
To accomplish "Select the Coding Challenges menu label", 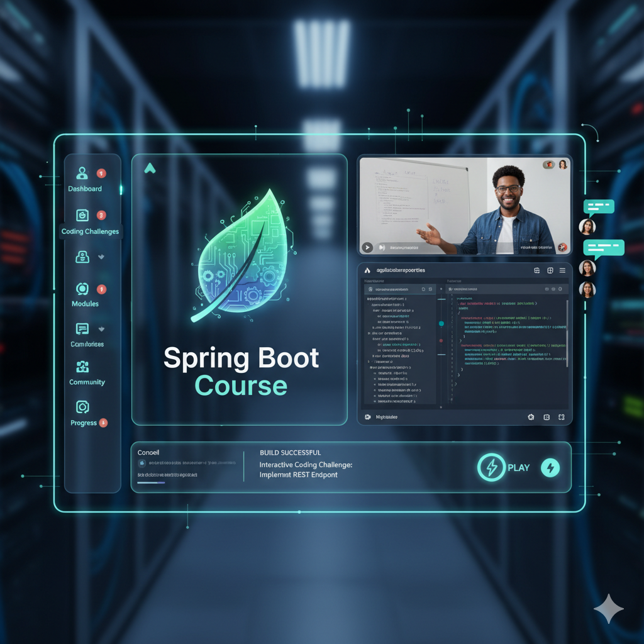I will pos(90,231).
